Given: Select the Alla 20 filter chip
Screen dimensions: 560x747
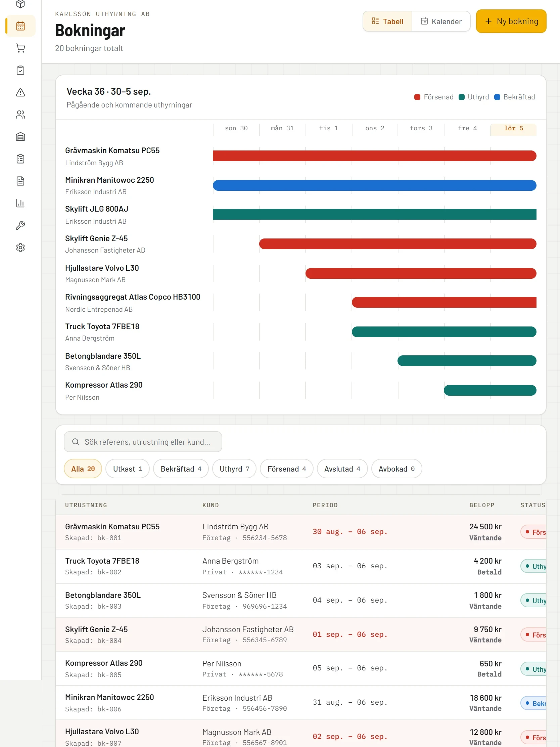Looking at the screenshot, I should click(x=83, y=469).
